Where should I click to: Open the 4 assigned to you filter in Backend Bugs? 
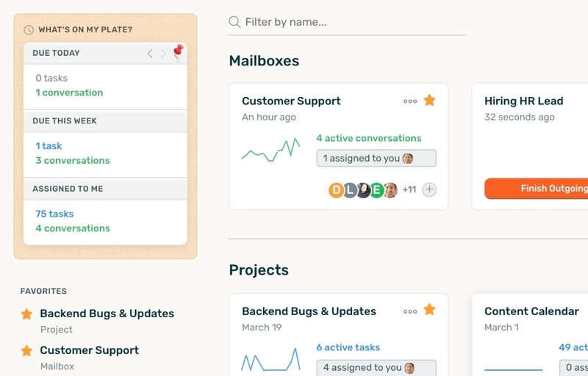[x=376, y=368]
